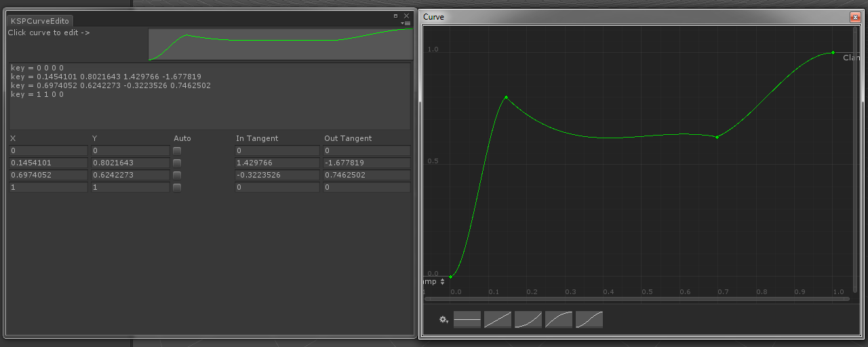Image resolution: width=868 pixels, height=347 pixels.
Task: Edit the X field with 0.6974052
Action: [x=48, y=175]
